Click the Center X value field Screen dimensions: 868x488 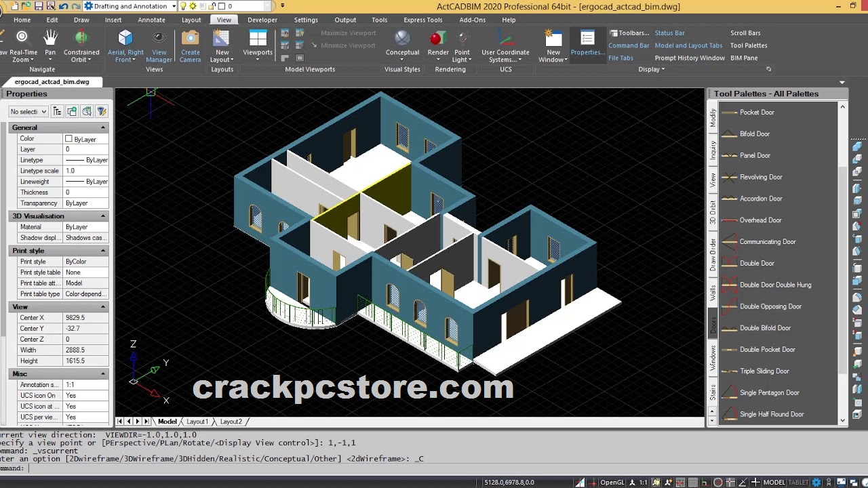point(85,318)
